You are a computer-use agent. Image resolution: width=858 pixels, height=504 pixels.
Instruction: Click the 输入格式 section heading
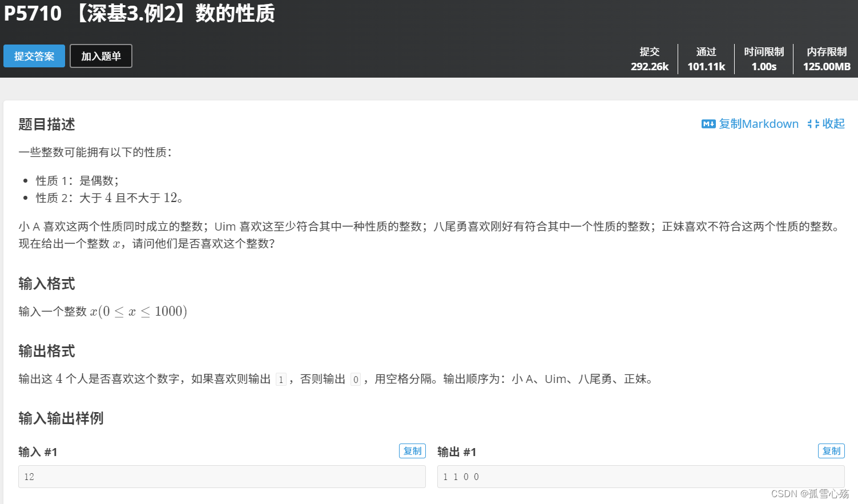[47, 284]
